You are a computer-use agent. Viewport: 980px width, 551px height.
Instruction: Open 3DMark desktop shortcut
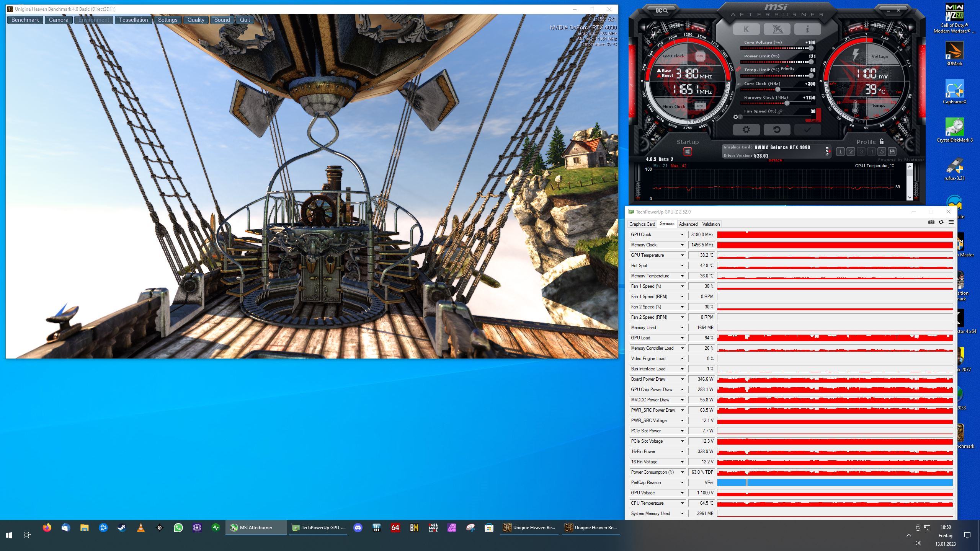(x=954, y=54)
